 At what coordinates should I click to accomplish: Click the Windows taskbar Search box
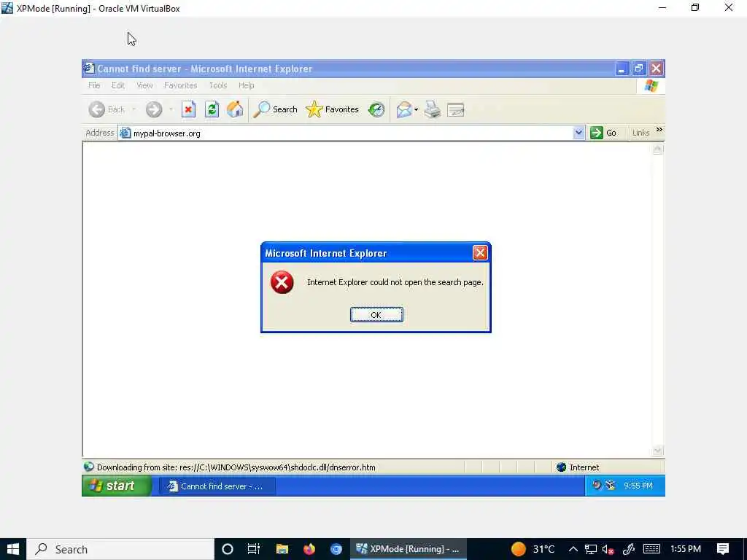tap(120, 549)
